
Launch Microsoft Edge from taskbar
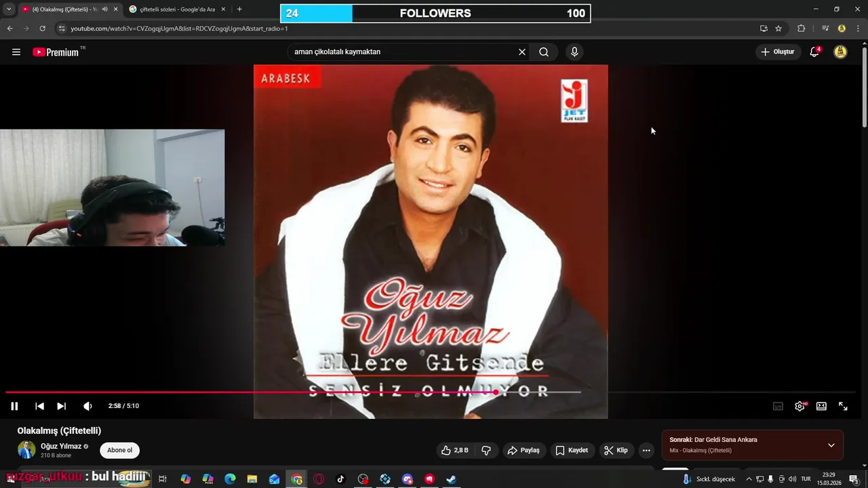230,479
